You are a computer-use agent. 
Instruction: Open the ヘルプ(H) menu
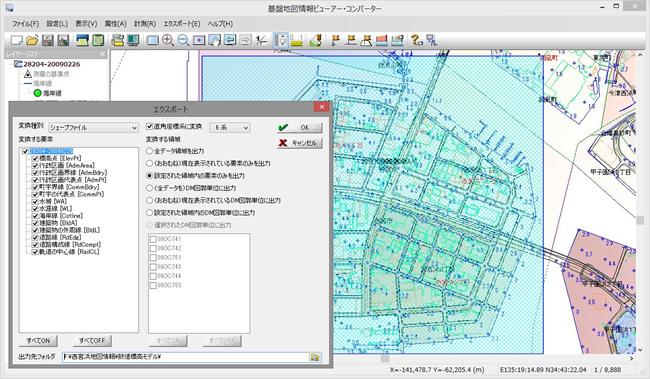click(220, 24)
